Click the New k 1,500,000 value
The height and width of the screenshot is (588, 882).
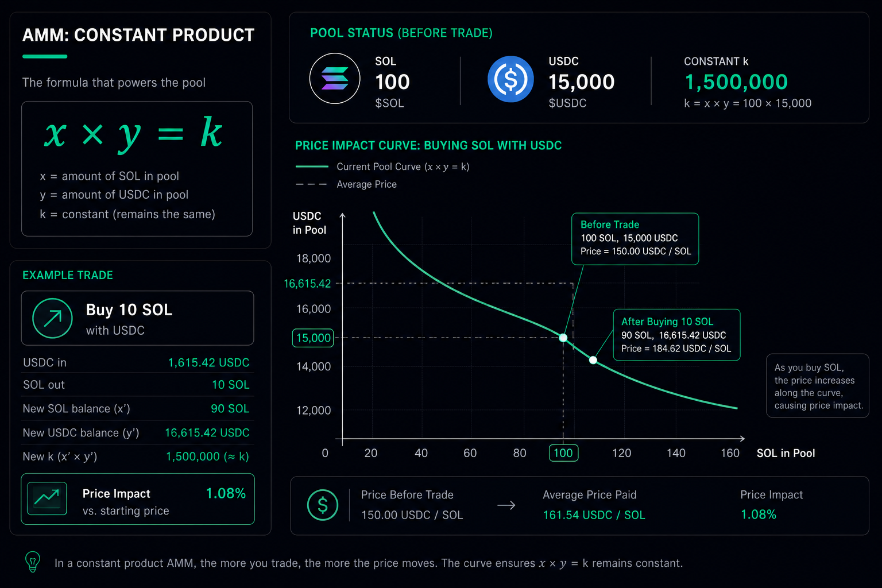pos(207,457)
